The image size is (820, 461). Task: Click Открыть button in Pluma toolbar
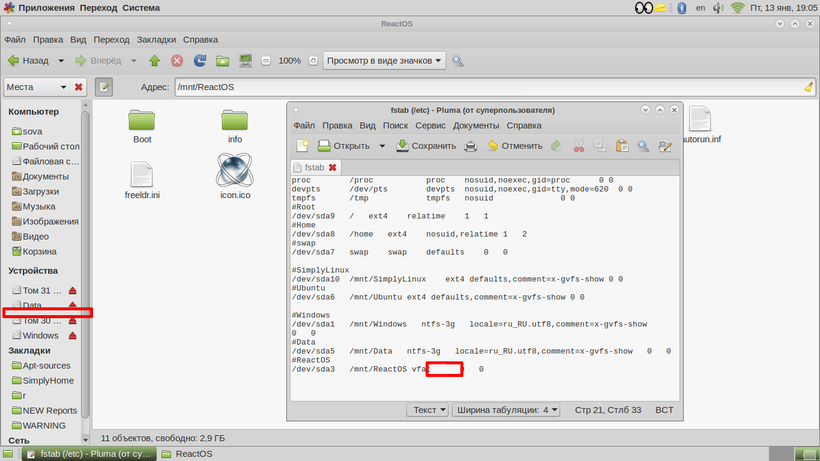tap(344, 146)
